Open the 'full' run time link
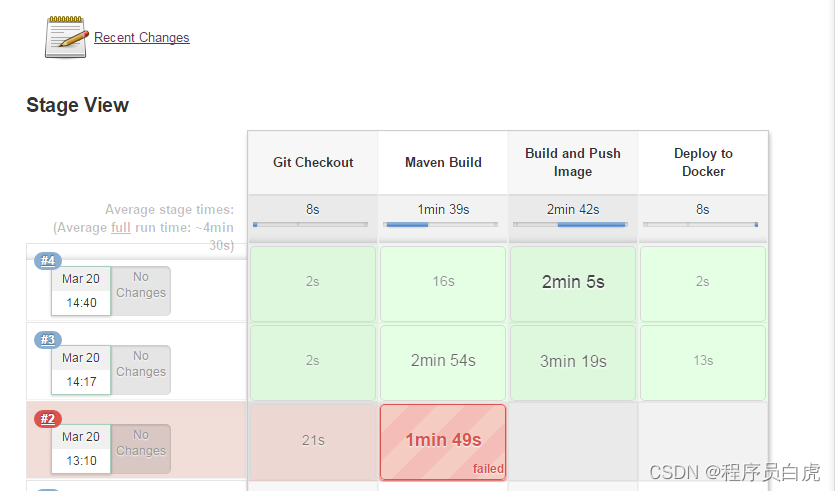 [x=120, y=227]
